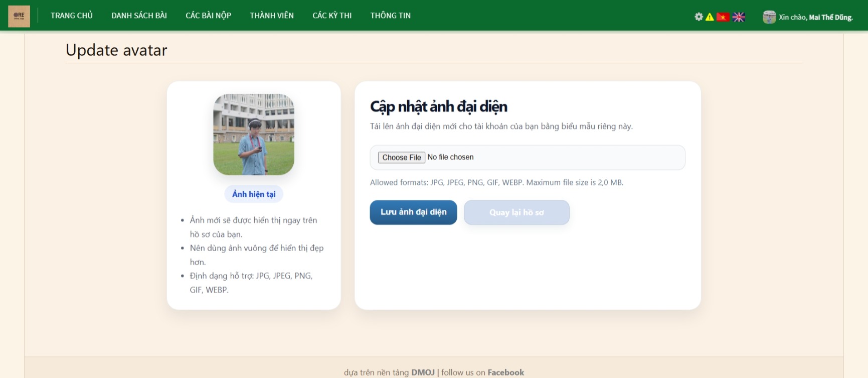This screenshot has height=378, width=868.
Task: Open the settings gear icon
Action: (699, 17)
